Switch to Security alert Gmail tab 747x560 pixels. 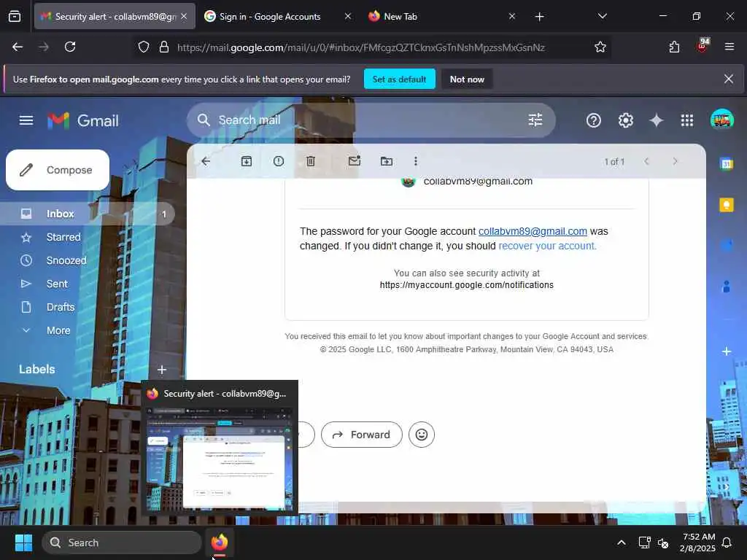[115, 16]
